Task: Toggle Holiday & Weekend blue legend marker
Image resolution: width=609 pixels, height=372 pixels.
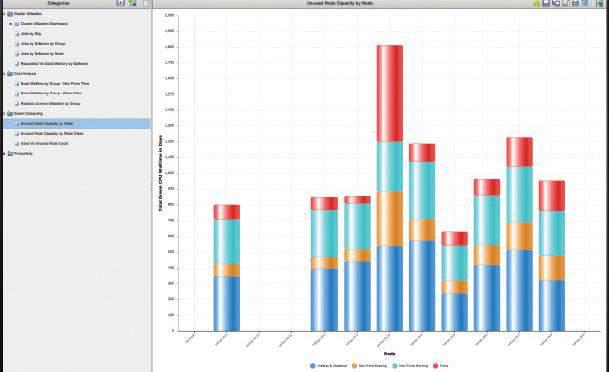Action: click(313, 366)
